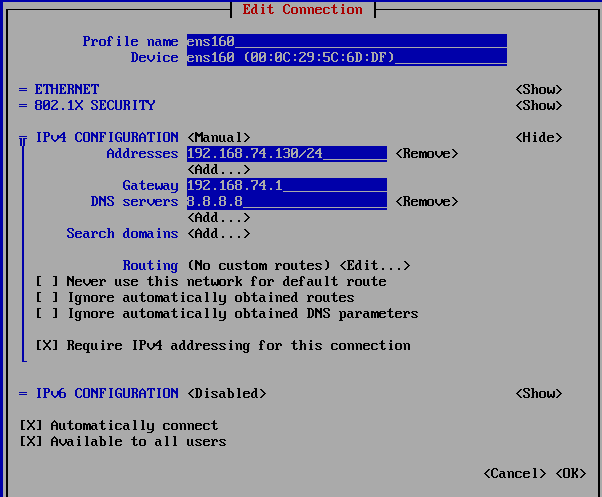602x497 pixels.
Task: Add another address below Addresses
Action: click(218, 170)
